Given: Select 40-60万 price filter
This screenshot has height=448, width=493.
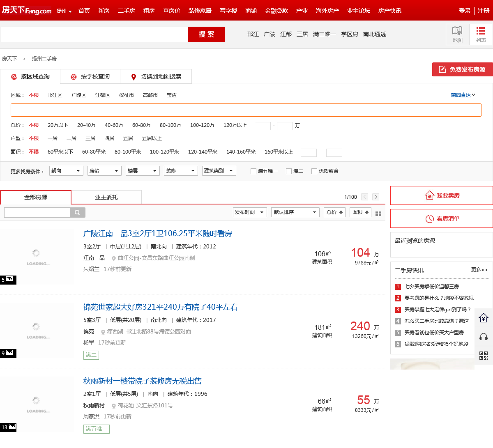Looking at the screenshot, I should pos(114,125).
